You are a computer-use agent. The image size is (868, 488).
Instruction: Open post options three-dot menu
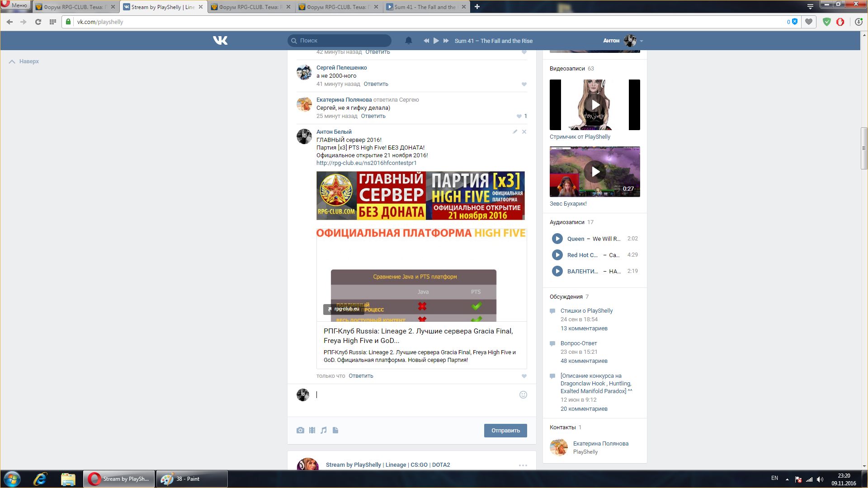click(523, 465)
